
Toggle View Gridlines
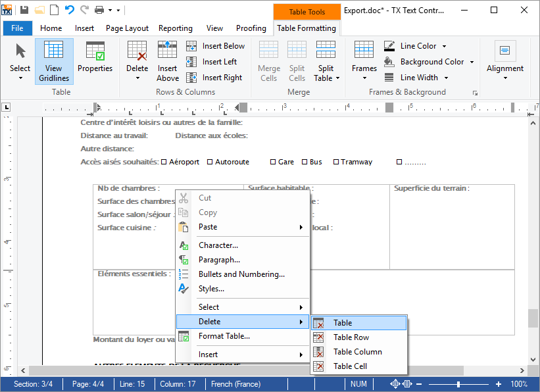tap(54, 62)
